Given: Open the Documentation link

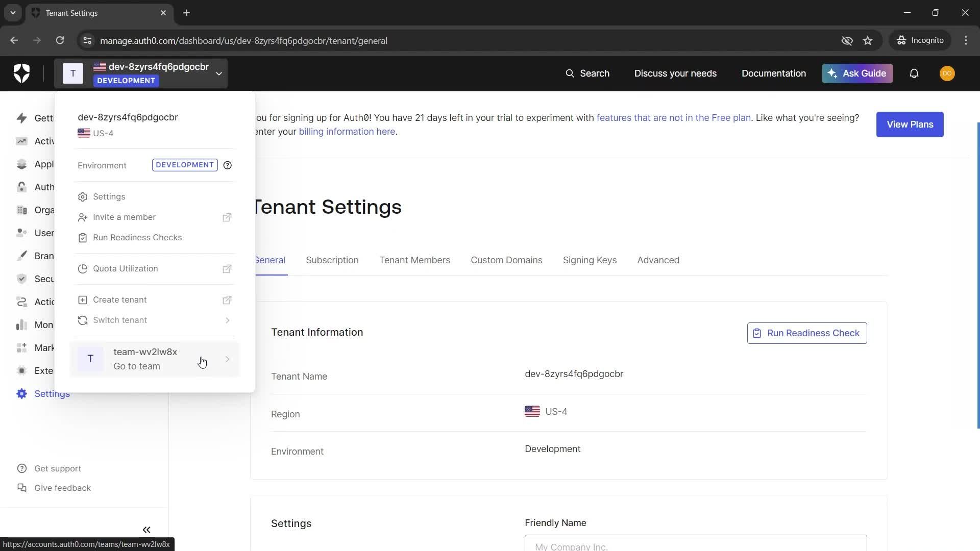Looking at the screenshot, I should click(x=774, y=73).
